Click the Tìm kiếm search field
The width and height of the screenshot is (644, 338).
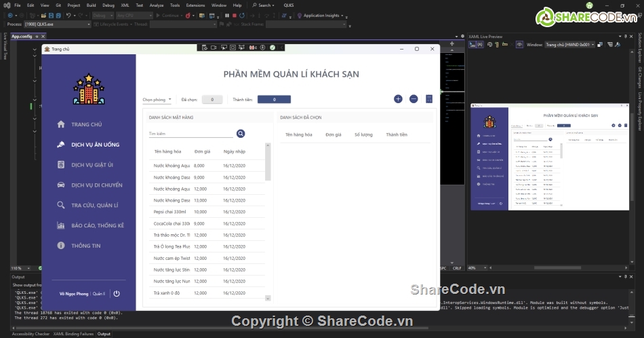click(190, 134)
